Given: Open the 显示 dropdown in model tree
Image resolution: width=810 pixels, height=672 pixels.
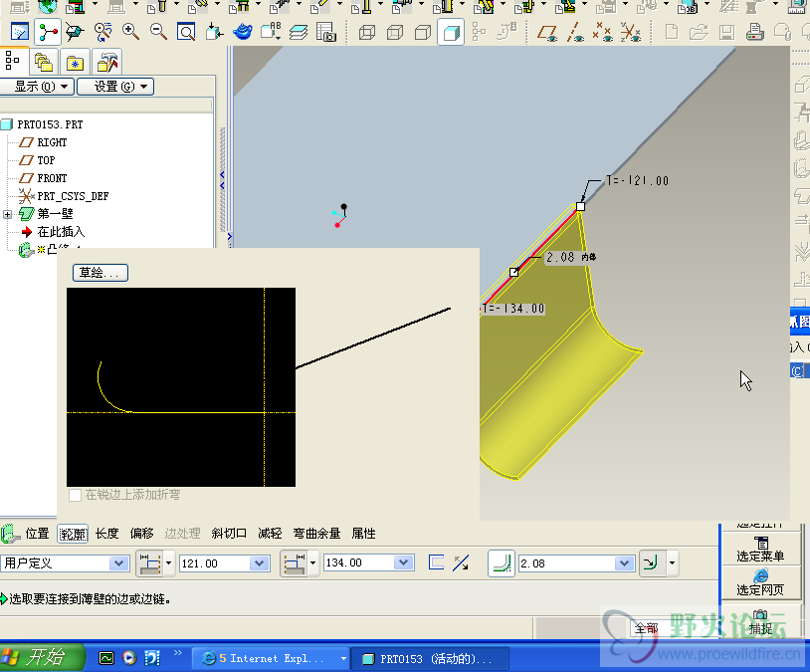Looking at the screenshot, I should coord(39,87).
